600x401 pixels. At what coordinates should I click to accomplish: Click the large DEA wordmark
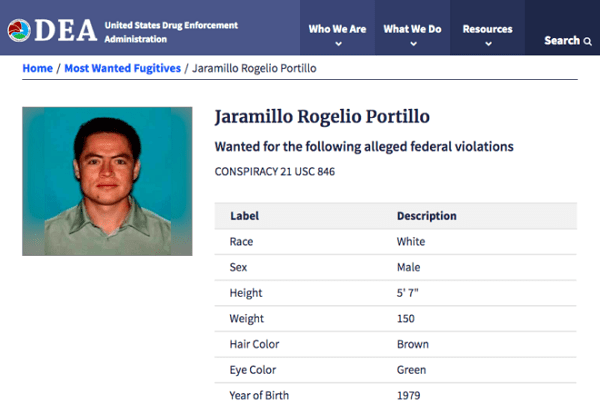pos(65,30)
